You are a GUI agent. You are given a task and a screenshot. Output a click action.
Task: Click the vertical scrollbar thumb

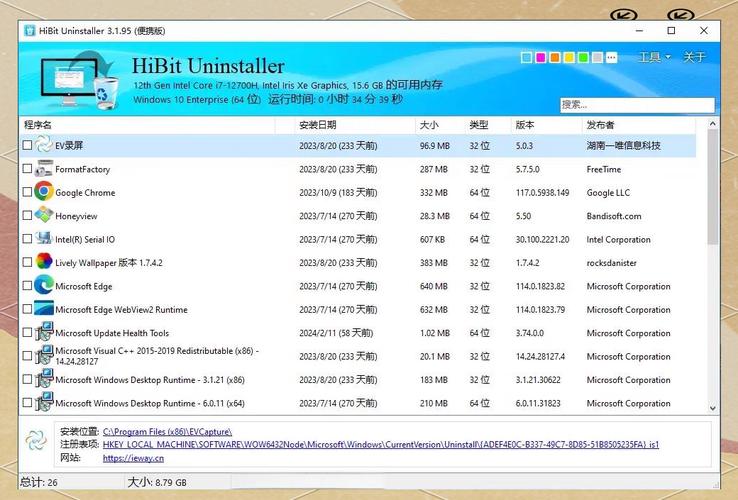713,187
